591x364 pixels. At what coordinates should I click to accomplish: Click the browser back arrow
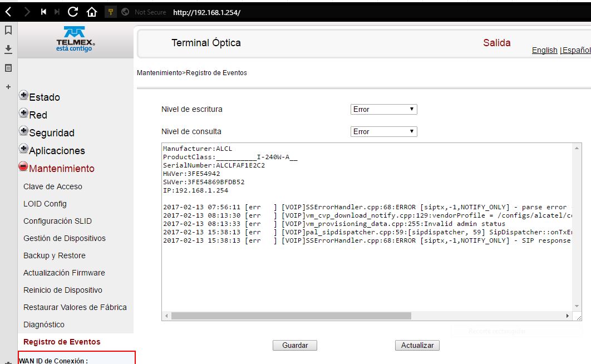pyautogui.click(x=8, y=12)
